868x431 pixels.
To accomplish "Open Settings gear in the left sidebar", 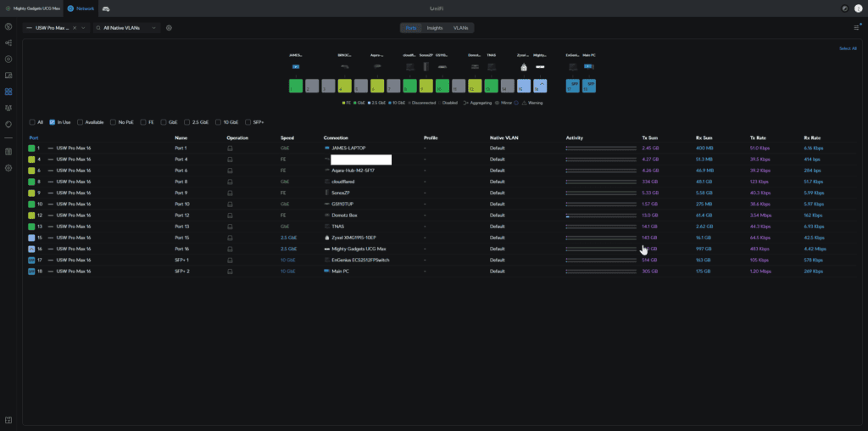I will pyautogui.click(x=8, y=168).
